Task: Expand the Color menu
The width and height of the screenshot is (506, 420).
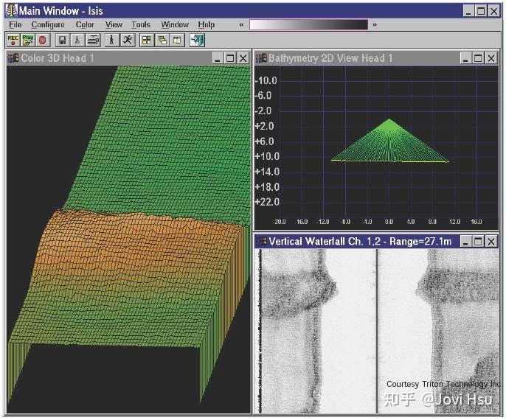Action: 85,24
